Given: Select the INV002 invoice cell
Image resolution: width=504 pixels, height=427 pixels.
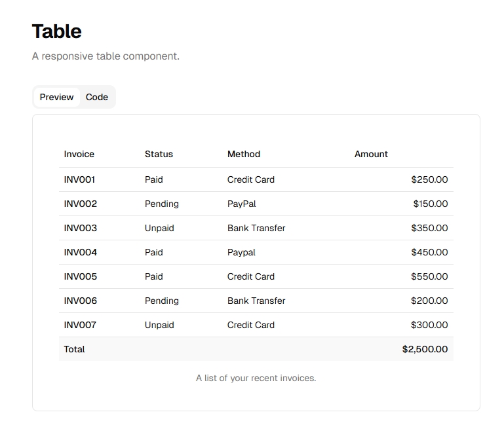Looking at the screenshot, I should pyautogui.click(x=80, y=204).
